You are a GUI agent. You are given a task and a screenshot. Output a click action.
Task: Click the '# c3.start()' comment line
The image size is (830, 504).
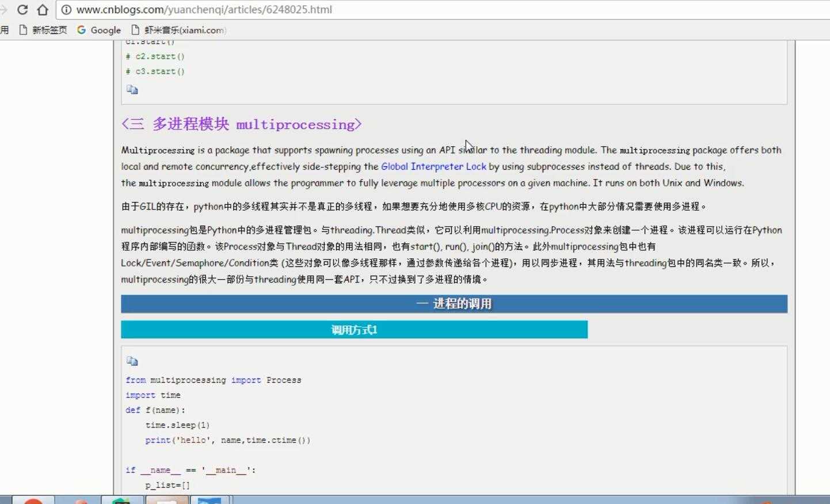(x=155, y=71)
